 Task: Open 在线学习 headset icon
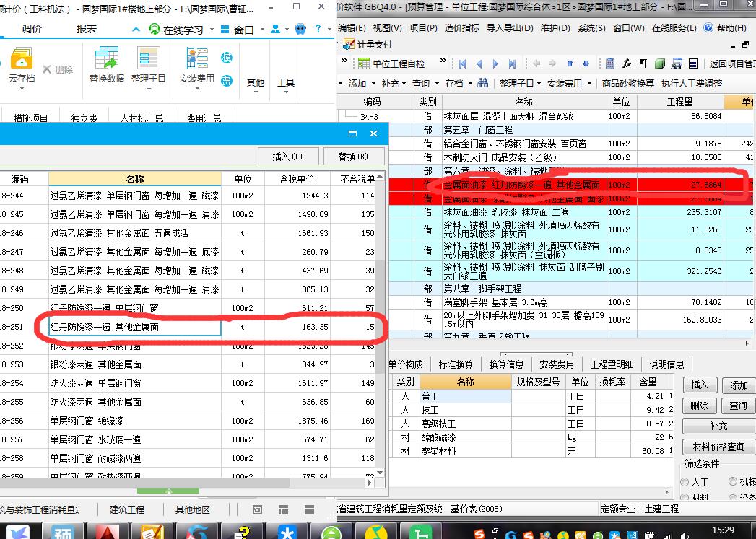click(x=155, y=30)
